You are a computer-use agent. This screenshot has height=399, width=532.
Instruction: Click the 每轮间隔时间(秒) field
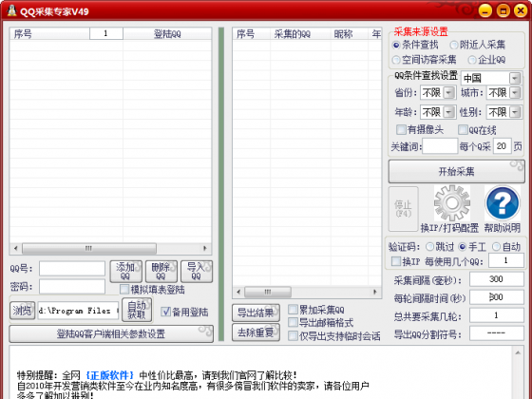coord(496,297)
